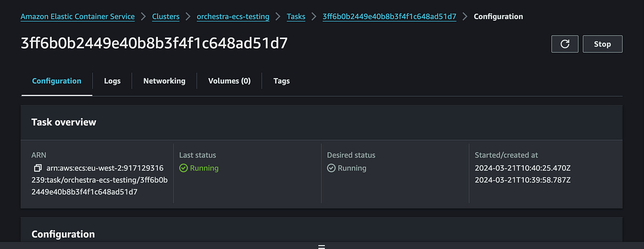Select the 2024-03-21T10:40:25.470Z timestamp
This screenshot has width=644, height=249.
[523, 168]
